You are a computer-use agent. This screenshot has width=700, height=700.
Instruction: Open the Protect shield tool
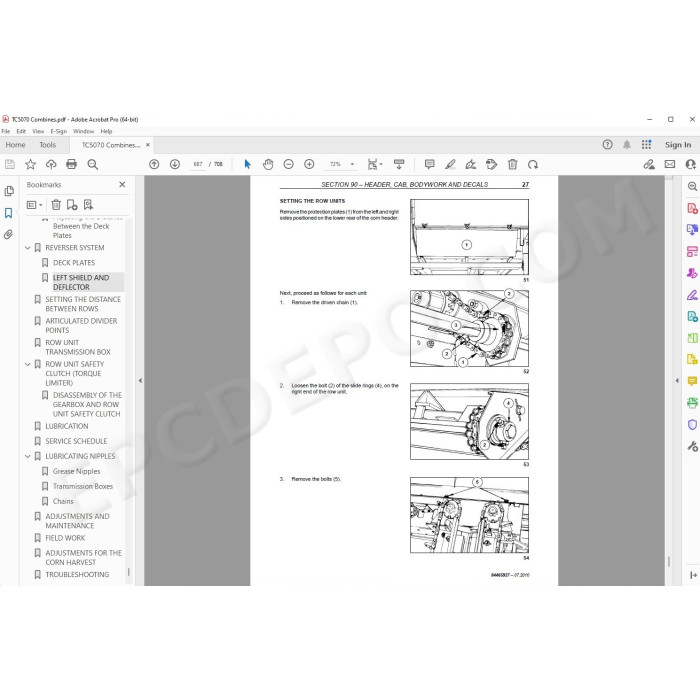coord(692,424)
